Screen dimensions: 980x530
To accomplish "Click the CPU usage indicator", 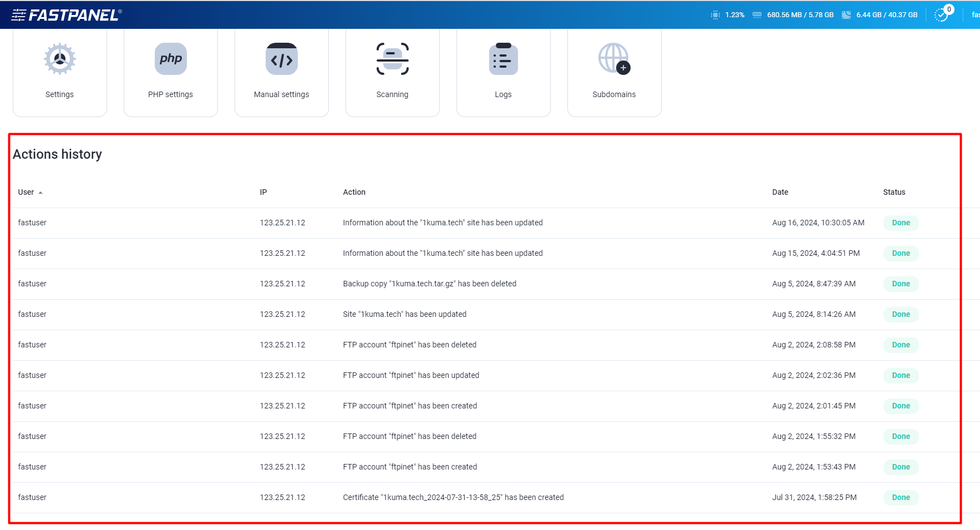I will pos(728,14).
